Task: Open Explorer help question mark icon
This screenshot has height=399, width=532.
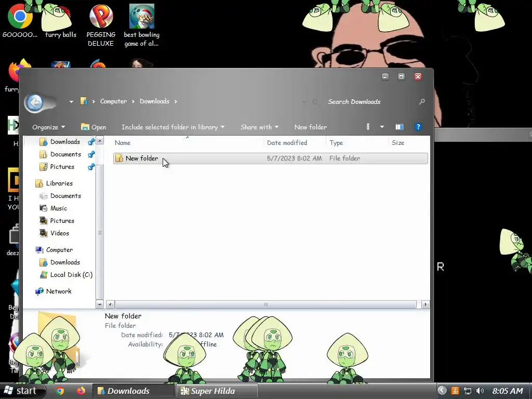Action: [418, 127]
